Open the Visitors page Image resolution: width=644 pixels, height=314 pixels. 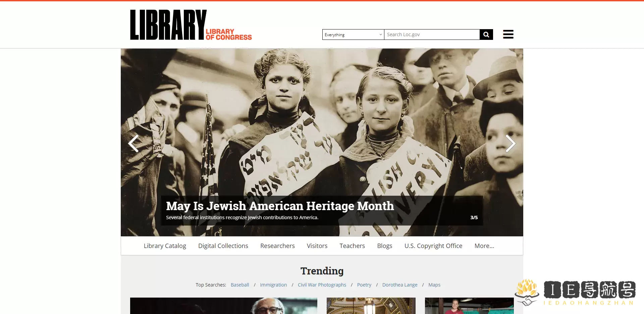(x=317, y=246)
